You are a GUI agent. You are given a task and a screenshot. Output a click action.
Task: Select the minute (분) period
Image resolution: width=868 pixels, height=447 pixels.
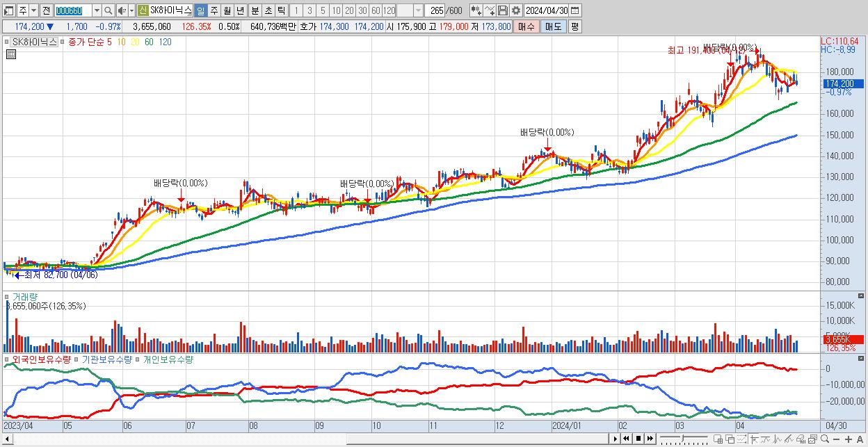pos(255,10)
